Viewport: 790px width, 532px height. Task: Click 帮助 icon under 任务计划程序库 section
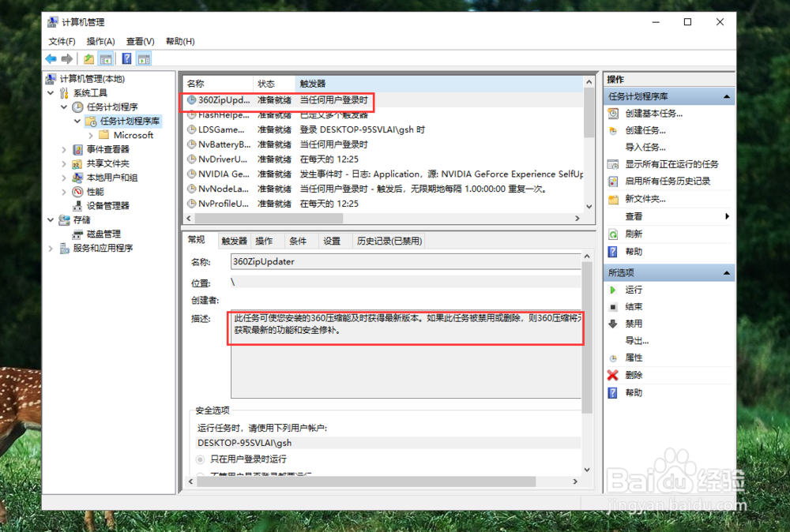[x=613, y=252]
